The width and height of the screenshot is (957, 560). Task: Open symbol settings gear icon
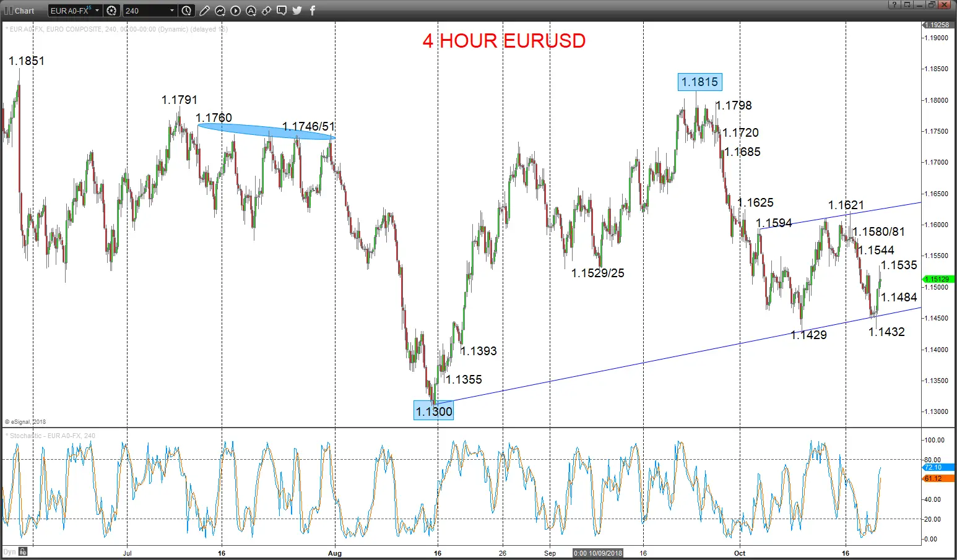111,11
